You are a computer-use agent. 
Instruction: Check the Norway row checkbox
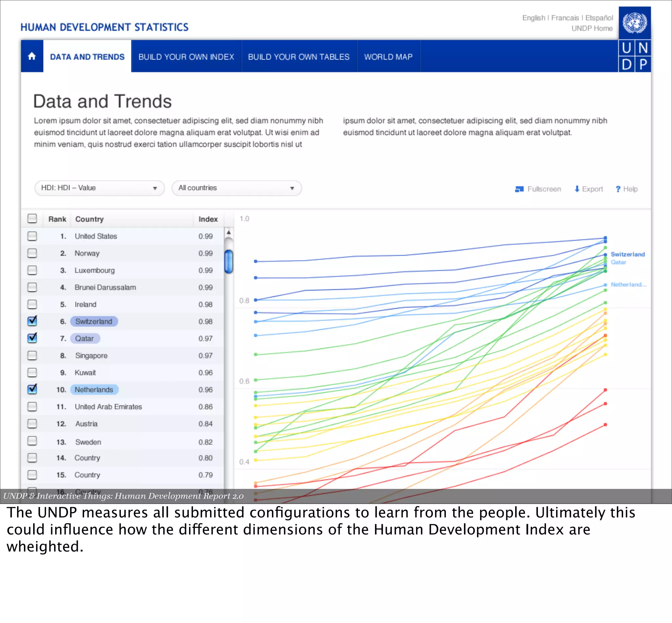[x=32, y=253]
